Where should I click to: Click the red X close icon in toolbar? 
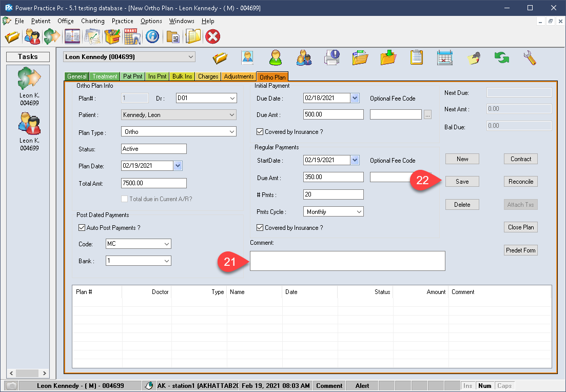click(212, 36)
